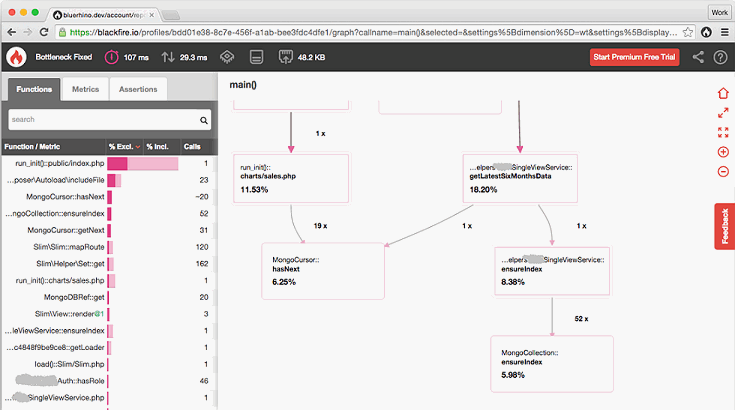This screenshot has height=410, width=735.
Task: Select load()::Slim/Slim.php function row
Action: click(x=109, y=364)
